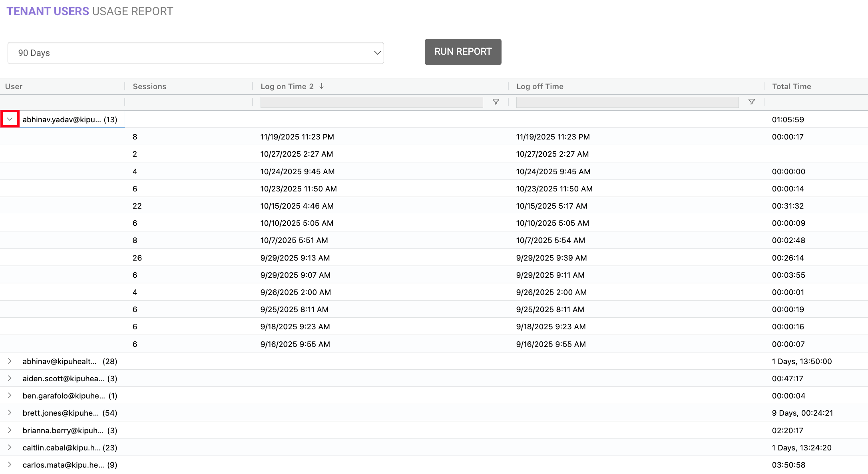
Task: Click the RUN REPORT button
Action: coord(463,52)
